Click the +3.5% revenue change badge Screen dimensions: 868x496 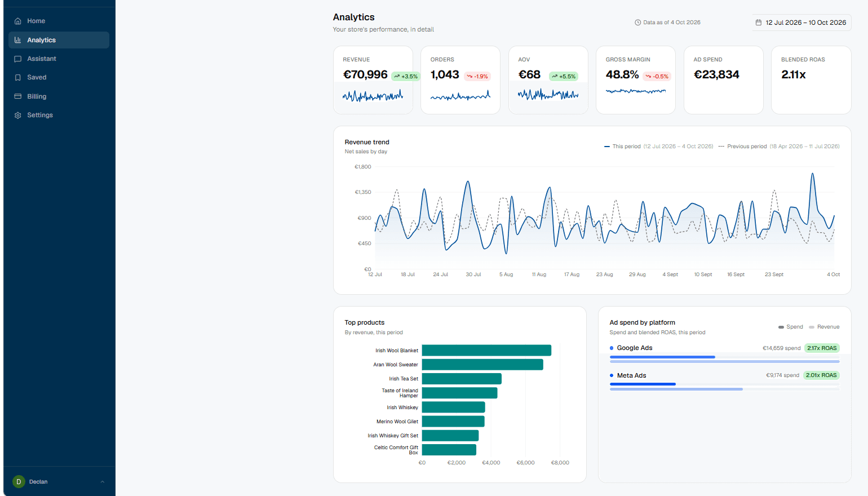coord(406,76)
